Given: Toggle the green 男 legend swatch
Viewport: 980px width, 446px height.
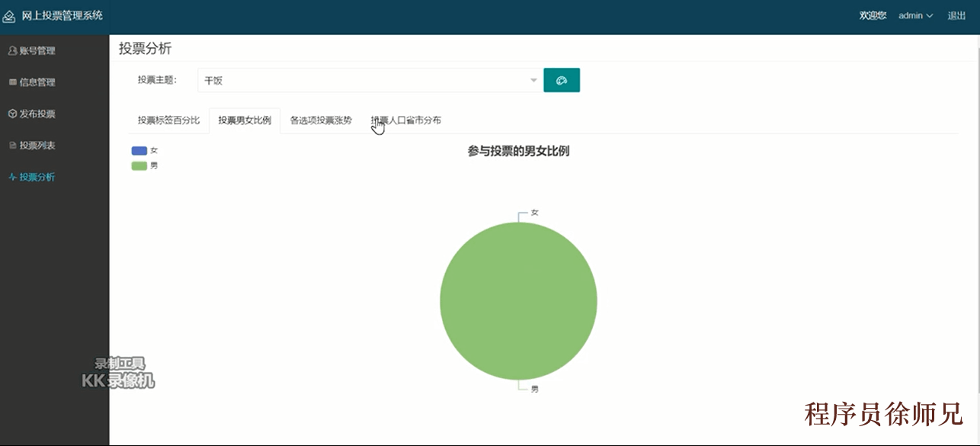Looking at the screenshot, I should (139, 165).
